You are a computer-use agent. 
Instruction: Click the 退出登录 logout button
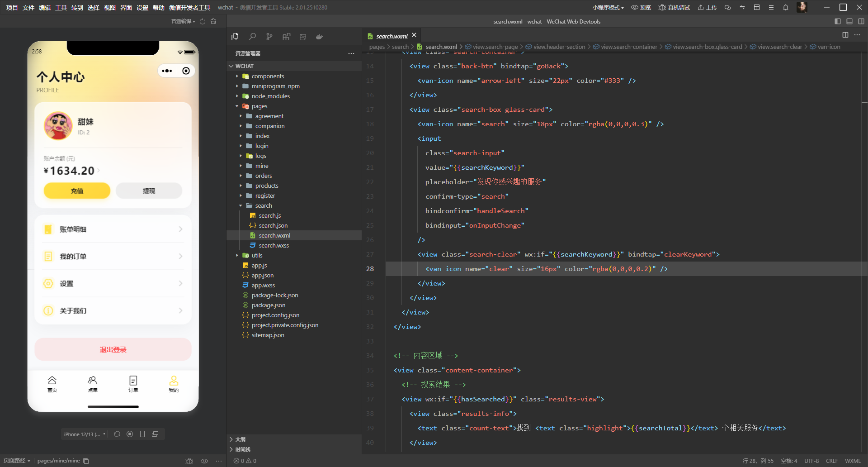113,349
